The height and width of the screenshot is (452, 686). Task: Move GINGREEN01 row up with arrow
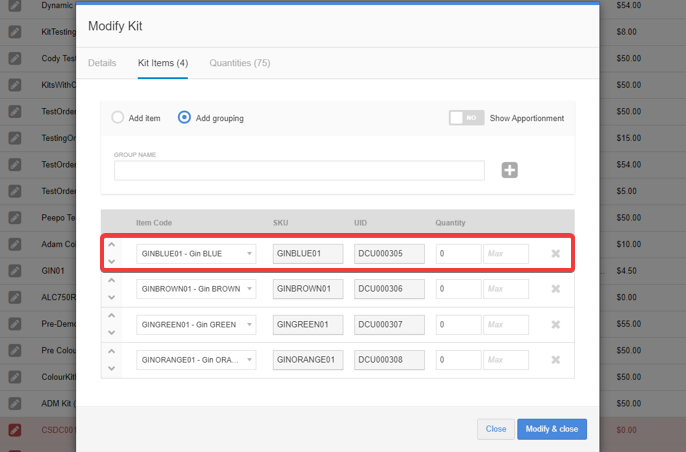[x=112, y=315]
